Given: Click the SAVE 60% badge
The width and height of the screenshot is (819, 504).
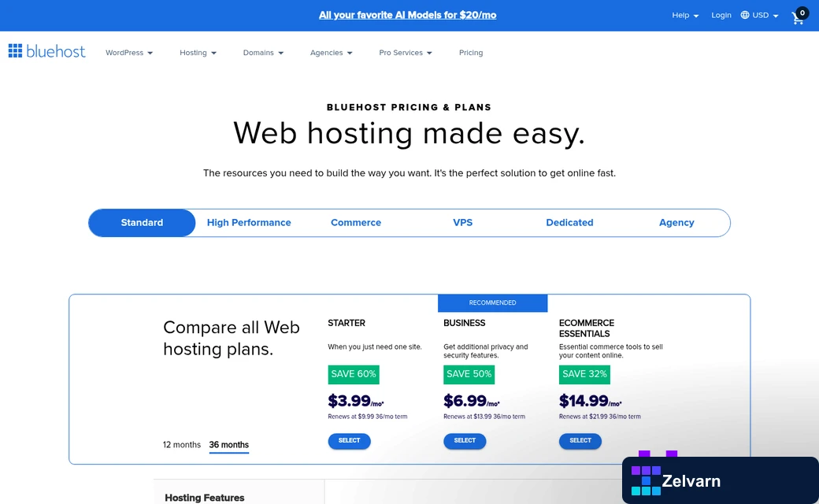Looking at the screenshot, I should pos(354,375).
